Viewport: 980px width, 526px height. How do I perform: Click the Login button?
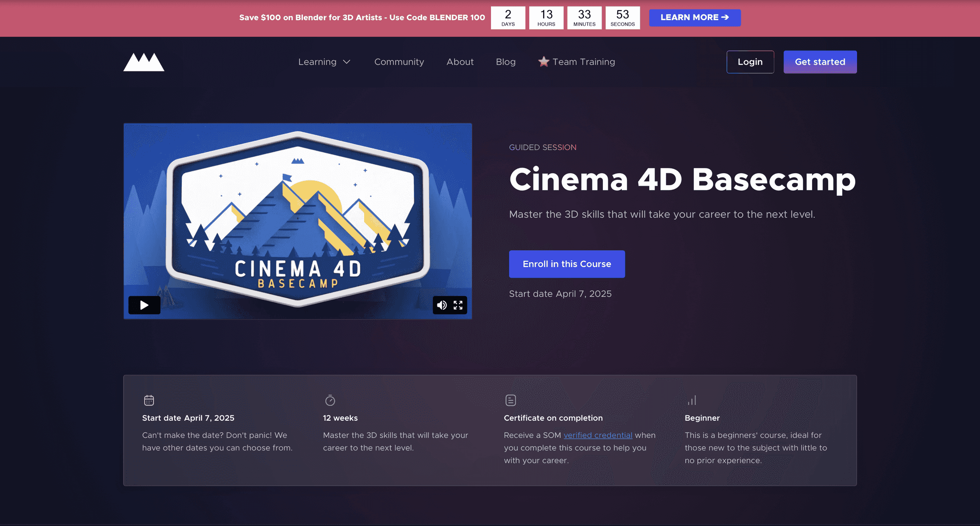pyautogui.click(x=750, y=62)
